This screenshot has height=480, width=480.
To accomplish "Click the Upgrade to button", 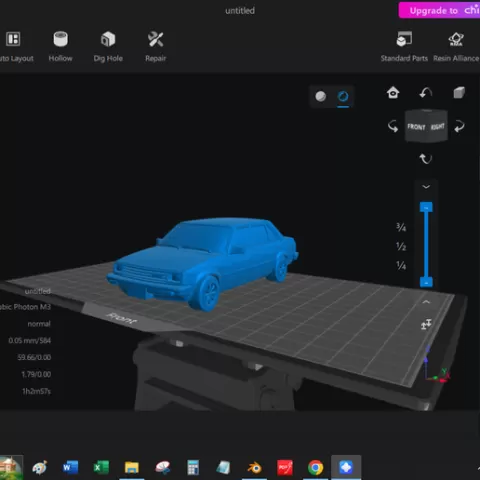I will click(x=439, y=10).
